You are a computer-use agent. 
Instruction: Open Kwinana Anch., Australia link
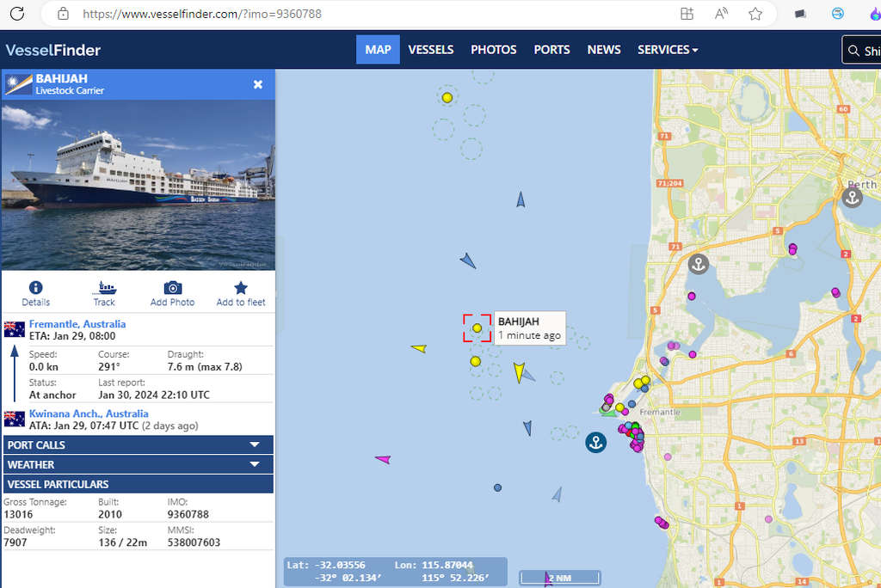tap(89, 413)
